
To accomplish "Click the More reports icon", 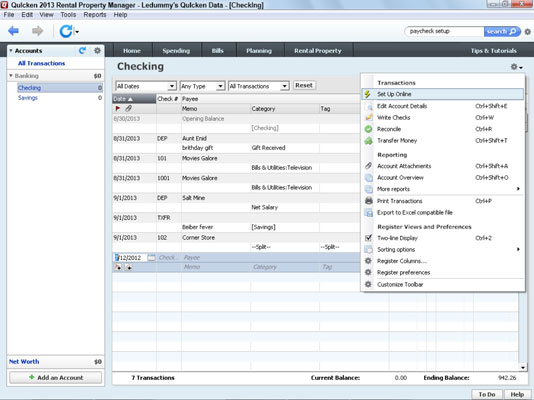I will point(368,189).
